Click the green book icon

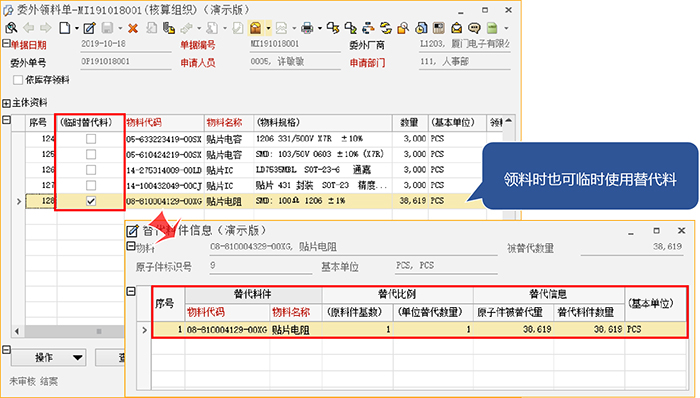[492, 28]
